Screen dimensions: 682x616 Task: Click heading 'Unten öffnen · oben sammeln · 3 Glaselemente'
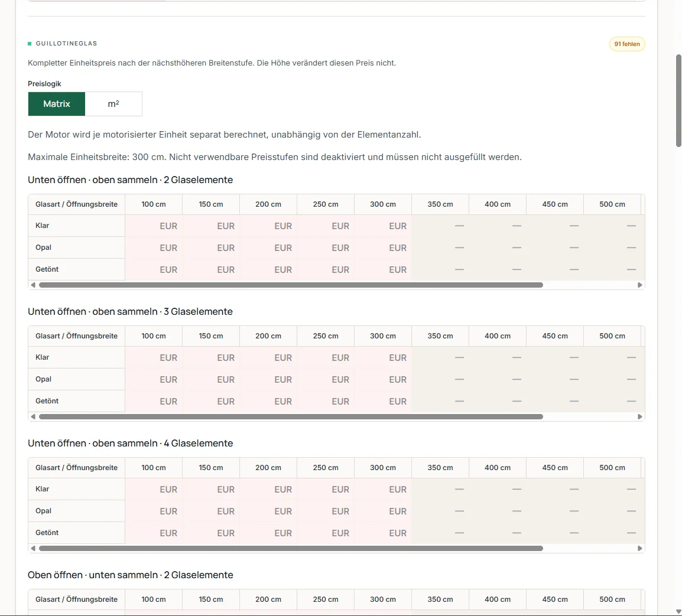[x=130, y=312]
